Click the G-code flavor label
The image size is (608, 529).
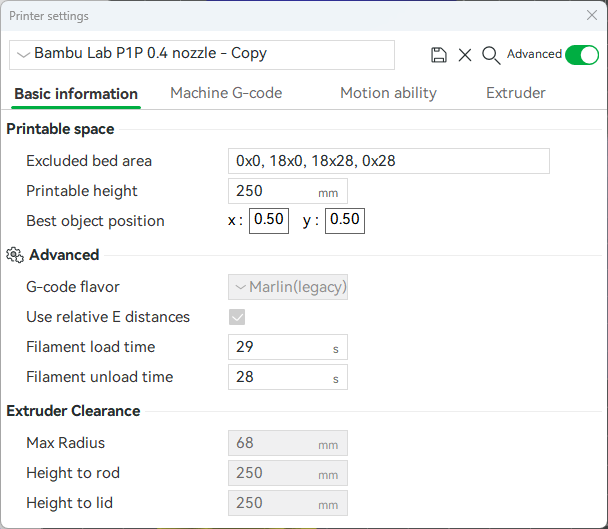[73, 287]
